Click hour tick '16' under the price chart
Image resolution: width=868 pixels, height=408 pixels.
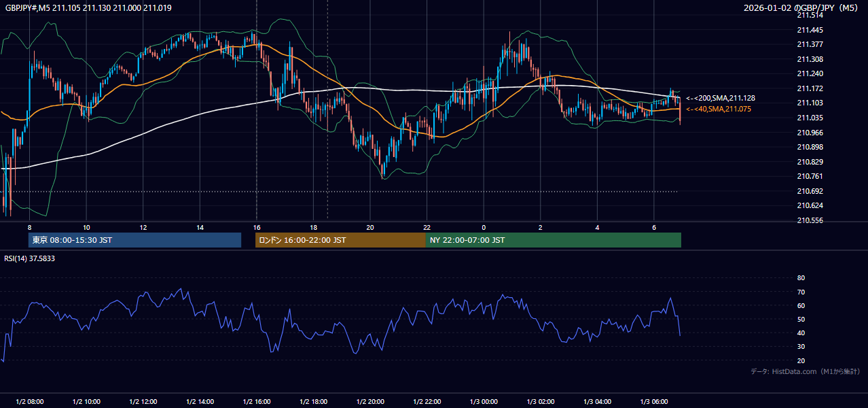coord(256,227)
